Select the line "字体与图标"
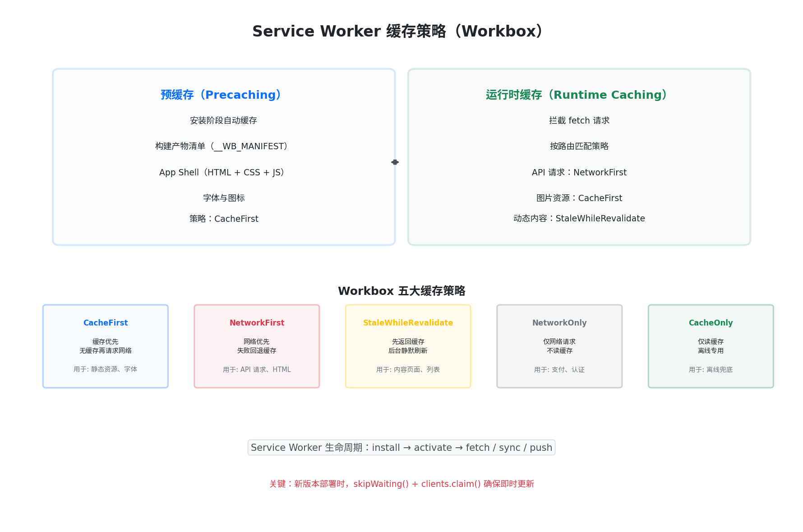This screenshot has height=532, width=803. pyautogui.click(x=224, y=198)
